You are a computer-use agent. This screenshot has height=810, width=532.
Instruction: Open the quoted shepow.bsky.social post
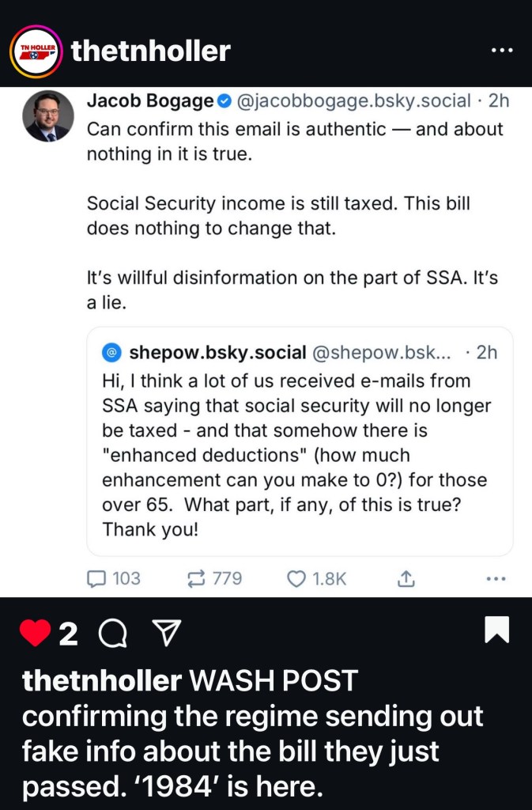pos(299,455)
